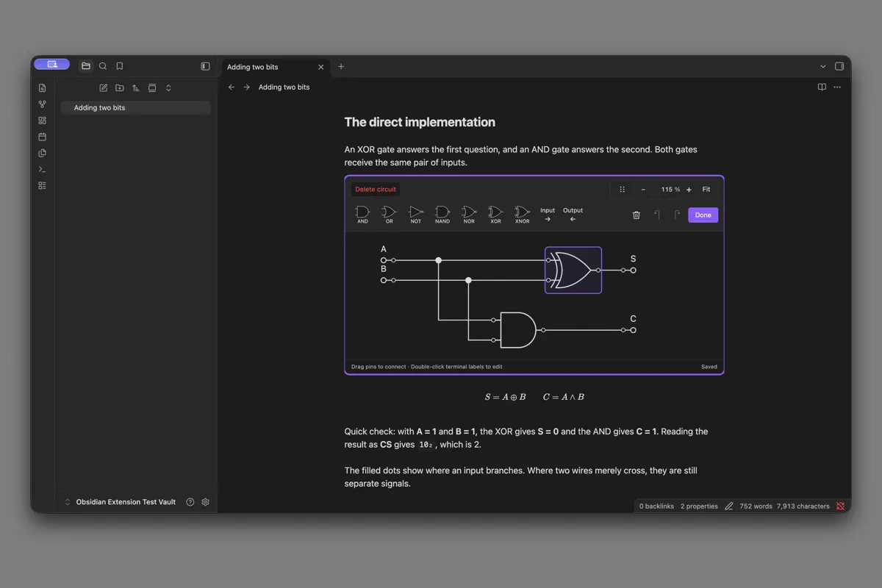The width and height of the screenshot is (882, 588).
Task: Undo the last circuit change
Action: click(657, 215)
